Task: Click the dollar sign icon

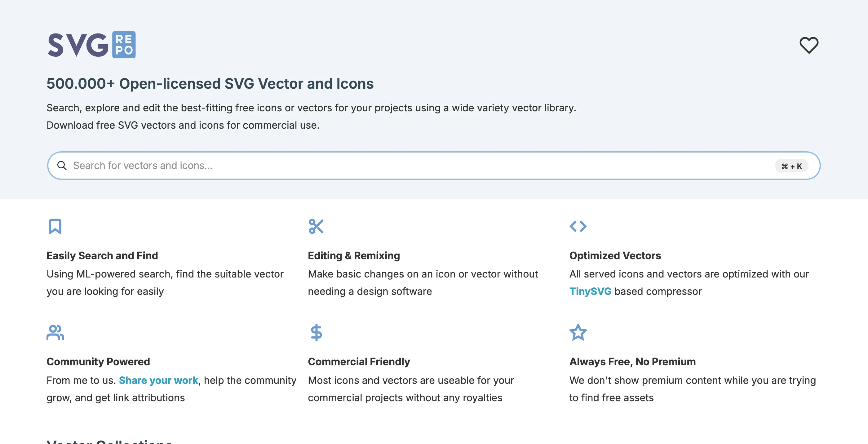Action: (316, 332)
